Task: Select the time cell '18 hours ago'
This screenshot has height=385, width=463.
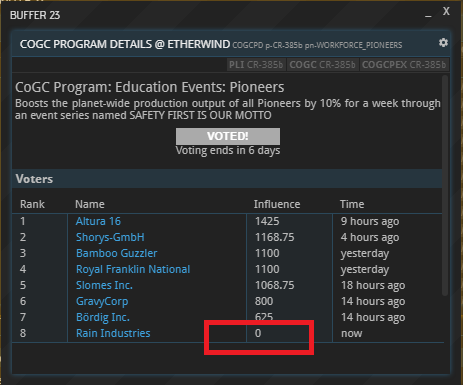Action: pyautogui.click(x=373, y=285)
